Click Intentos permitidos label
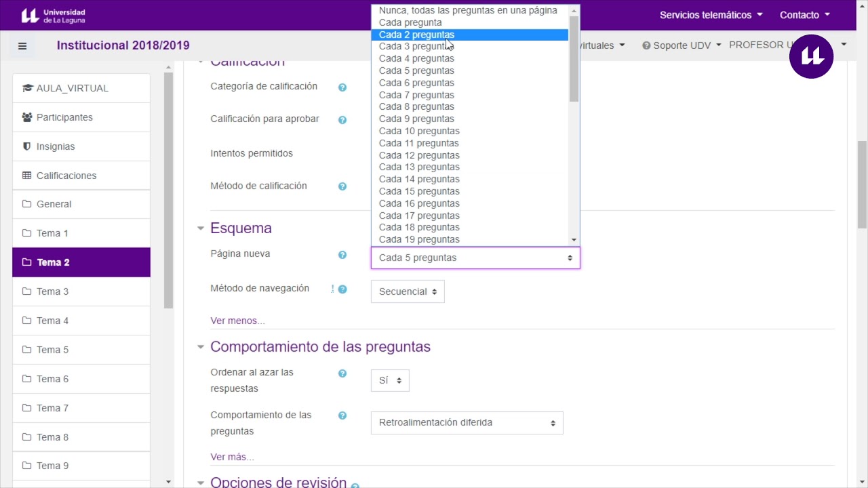Screen dimensions: 868x488 [252, 153]
